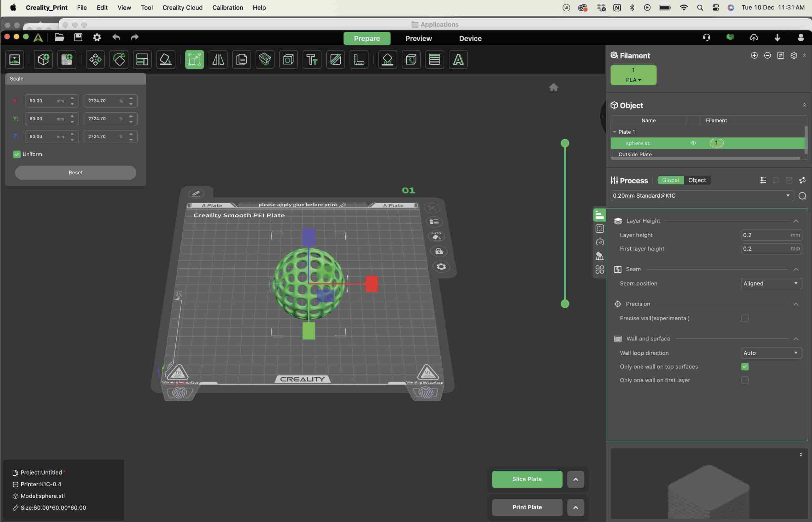Screen dimensions: 812x522
Task: Open plate settings gear beside build plate
Action: 441,266
